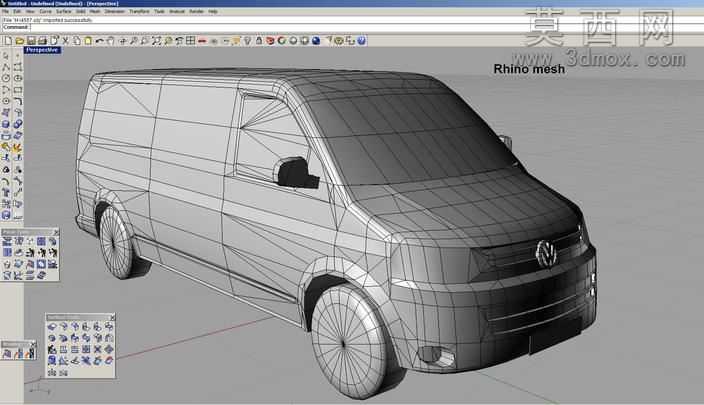The width and height of the screenshot is (704, 405).
Task: Click the Zoom Extents icon
Action: (156, 41)
